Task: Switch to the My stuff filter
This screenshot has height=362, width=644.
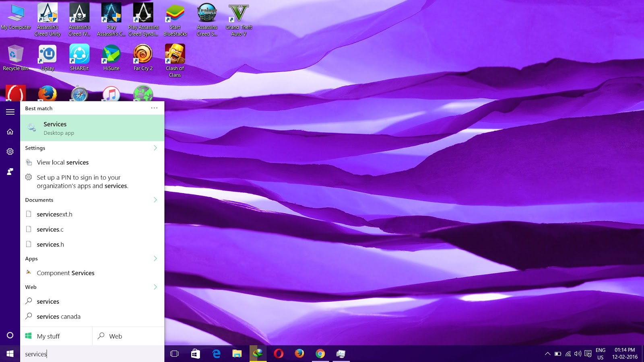Action: [56, 336]
